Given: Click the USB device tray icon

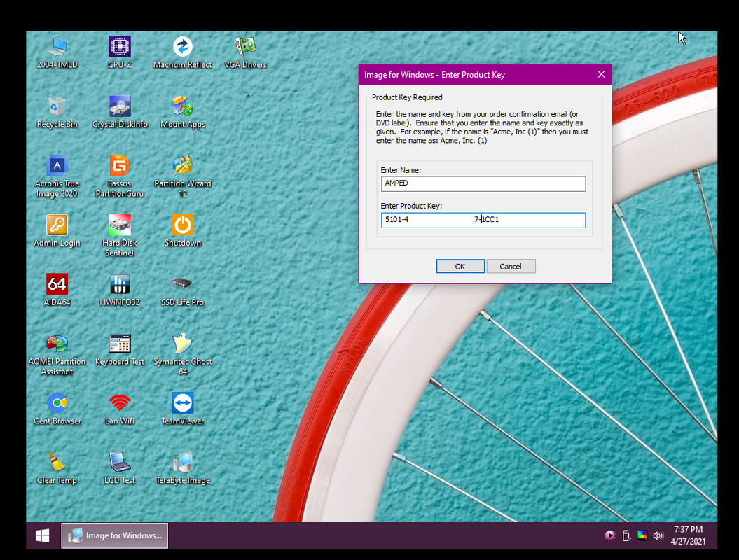Looking at the screenshot, I should coord(626,535).
